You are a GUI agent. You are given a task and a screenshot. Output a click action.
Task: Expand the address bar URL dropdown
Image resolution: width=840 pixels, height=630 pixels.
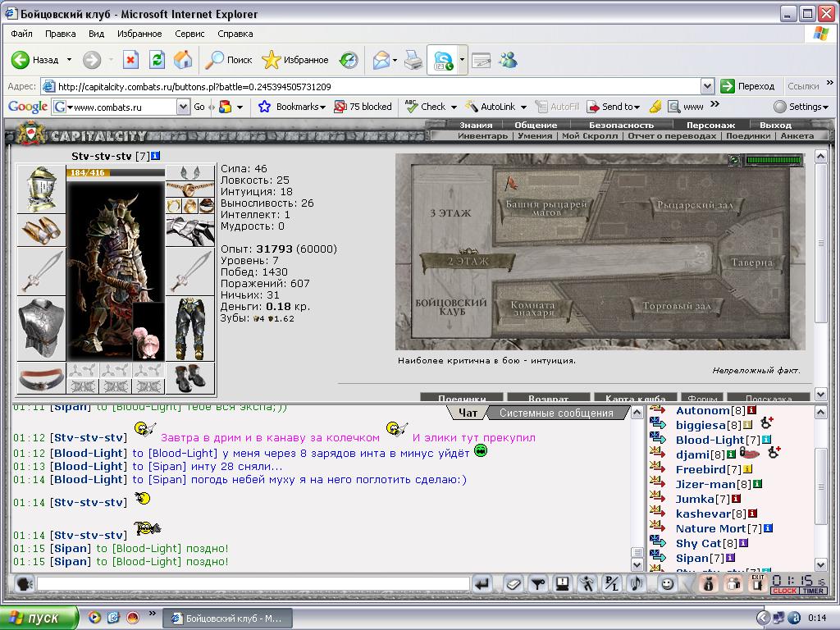point(707,86)
